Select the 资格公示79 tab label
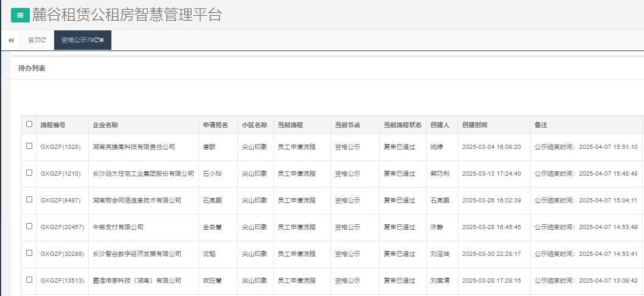 (77, 40)
